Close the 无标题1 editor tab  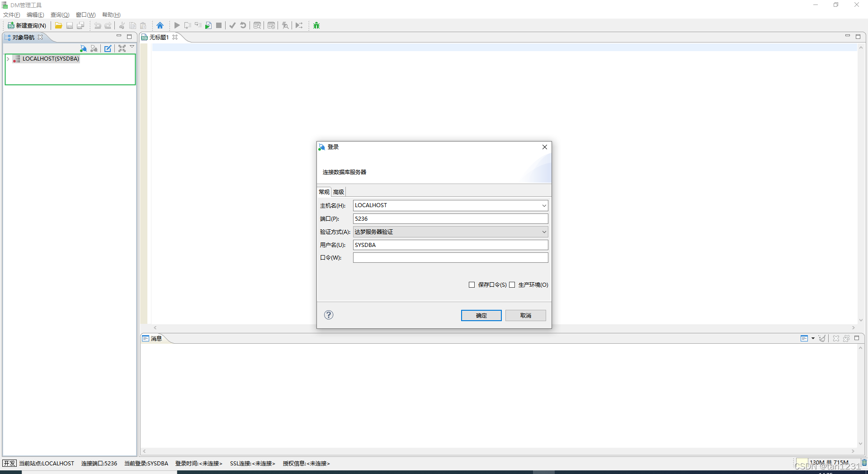coord(175,37)
